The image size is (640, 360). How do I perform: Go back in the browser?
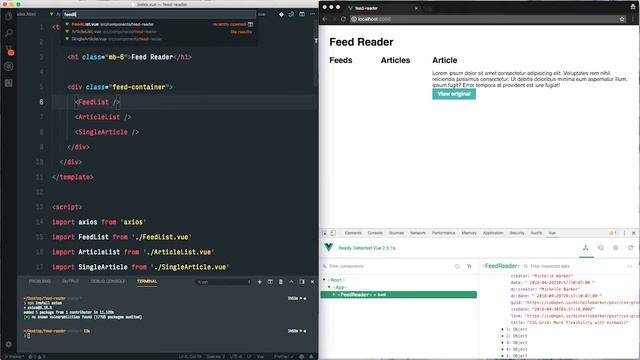click(325, 19)
